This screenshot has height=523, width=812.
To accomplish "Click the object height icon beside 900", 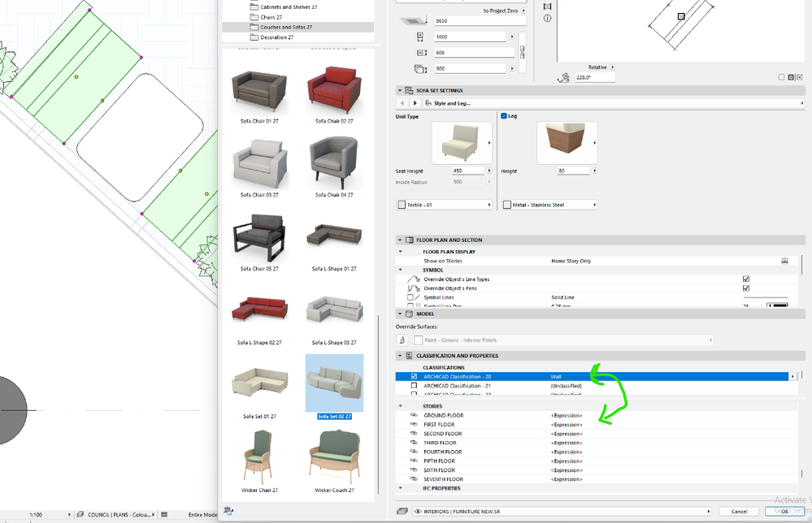I will coord(420,69).
